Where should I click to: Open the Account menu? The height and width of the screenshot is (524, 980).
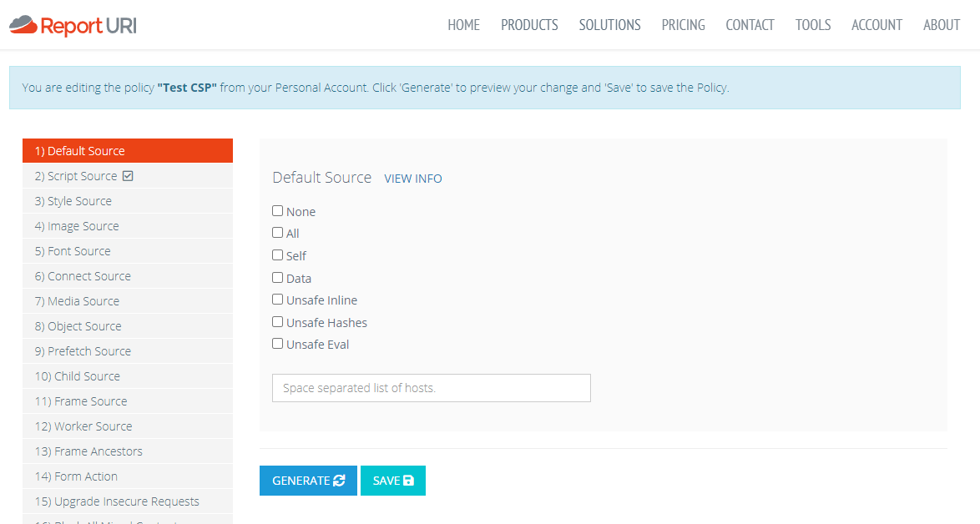click(876, 25)
